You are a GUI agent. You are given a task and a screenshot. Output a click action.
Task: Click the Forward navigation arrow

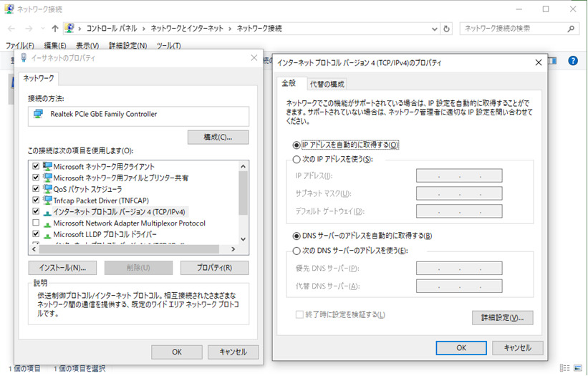(x=29, y=29)
